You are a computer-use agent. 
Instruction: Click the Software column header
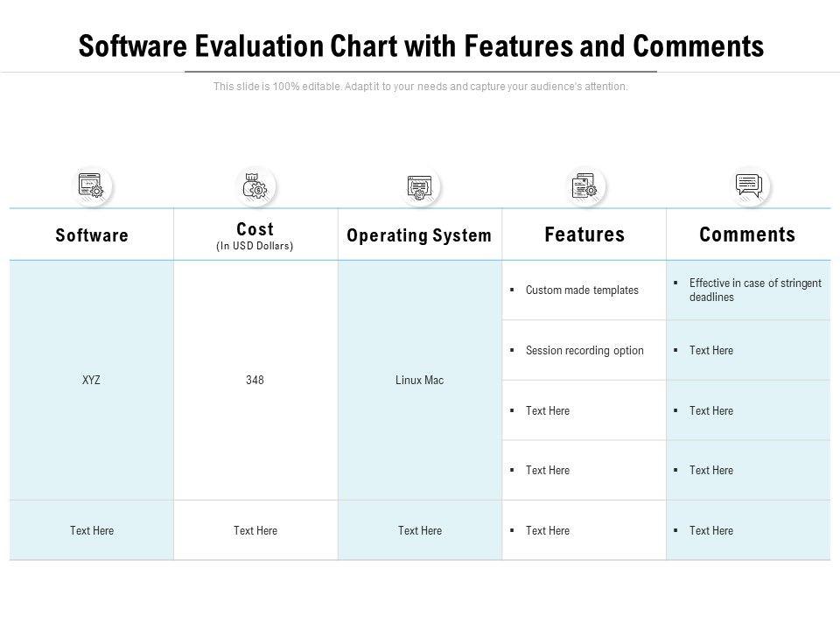coord(92,235)
